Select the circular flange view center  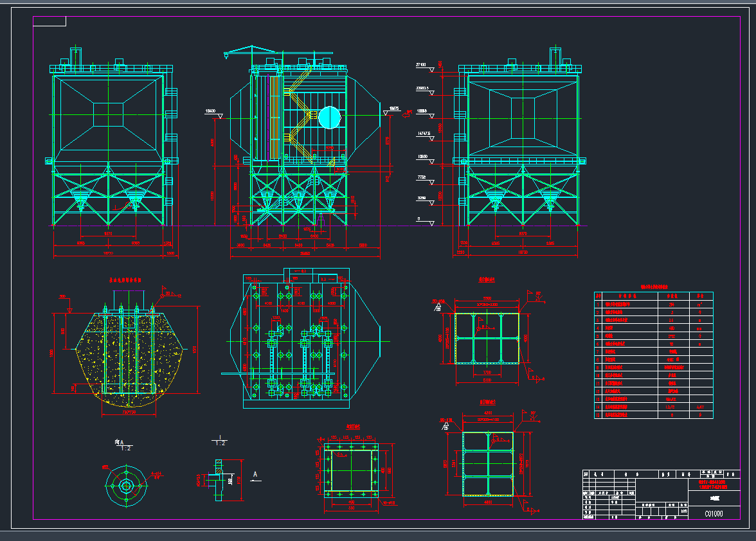pyautogui.click(x=126, y=484)
